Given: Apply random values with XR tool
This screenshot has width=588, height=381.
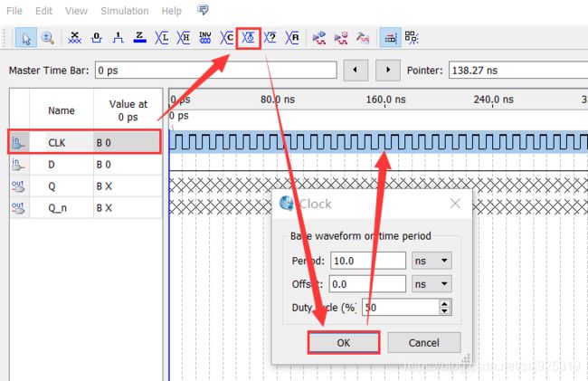Looking at the screenshot, I should pos(292,37).
